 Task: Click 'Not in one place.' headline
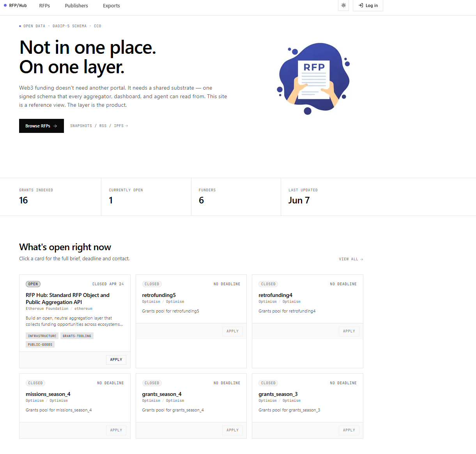88,48
